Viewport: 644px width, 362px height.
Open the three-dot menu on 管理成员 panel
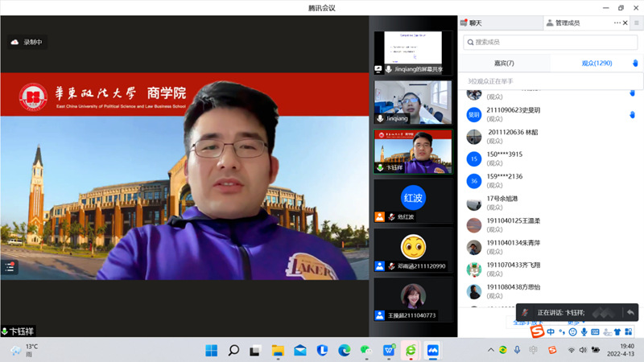coord(618,23)
